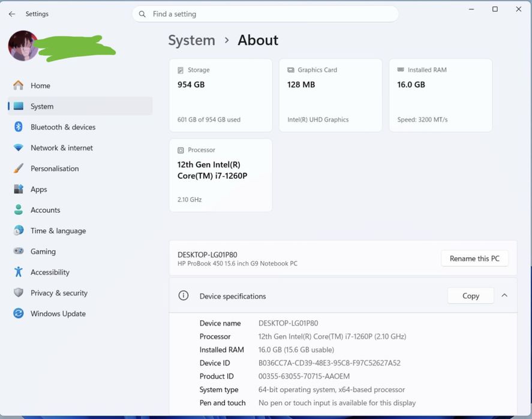Open Personalisation settings

80,168
